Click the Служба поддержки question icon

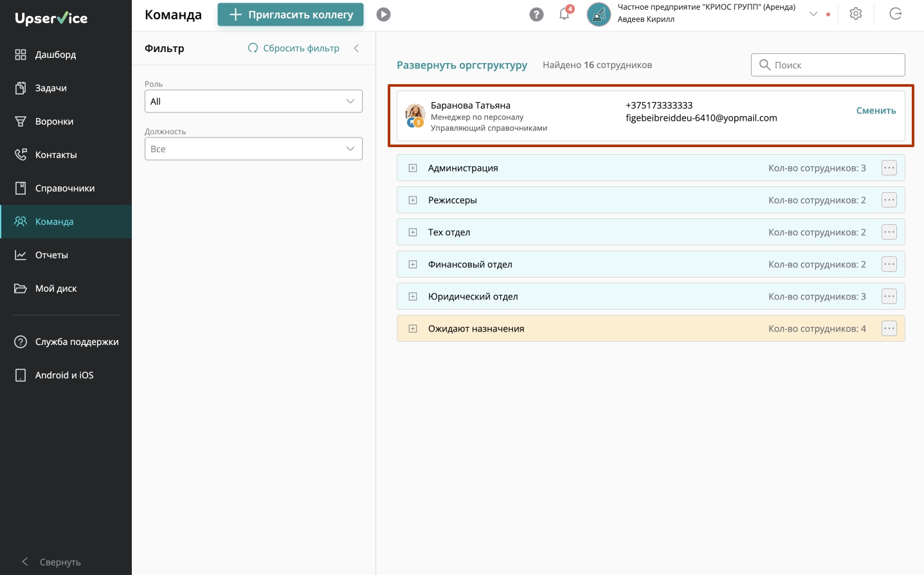21,342
